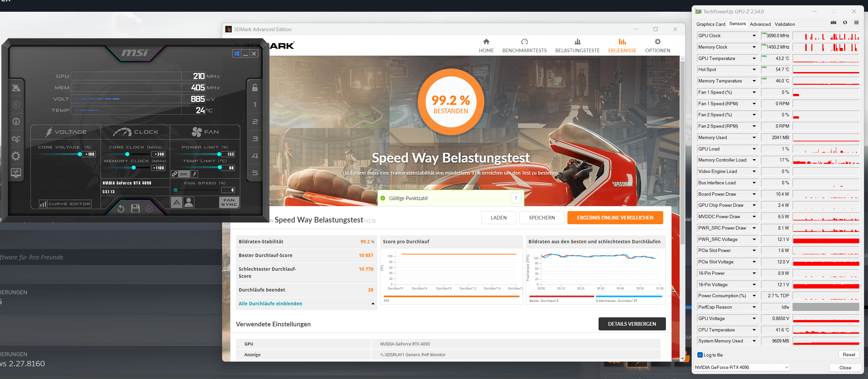Open Afterburner settings gear
The height and width of the screenshot is (379, 868).
(x=16, y=156)
